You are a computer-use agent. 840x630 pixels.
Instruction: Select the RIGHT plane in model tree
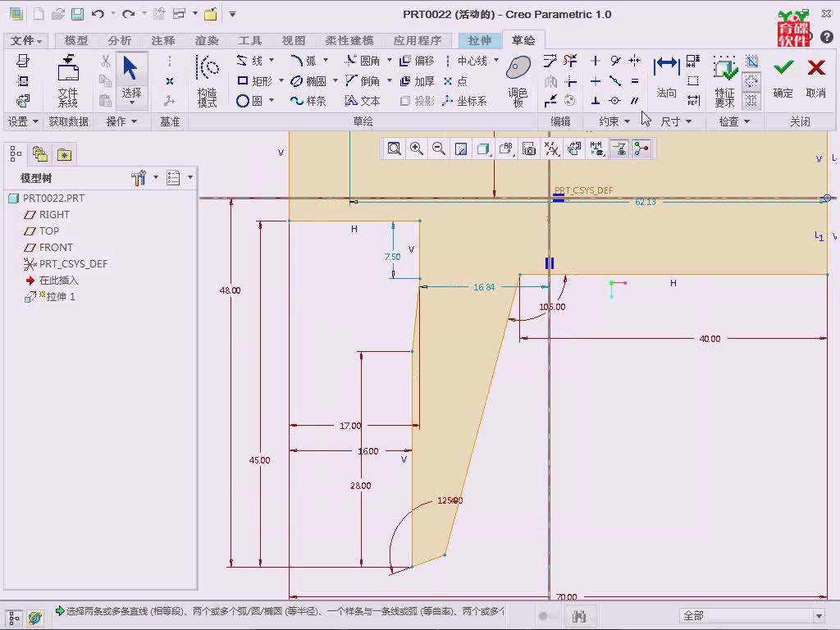pos(47,215)
